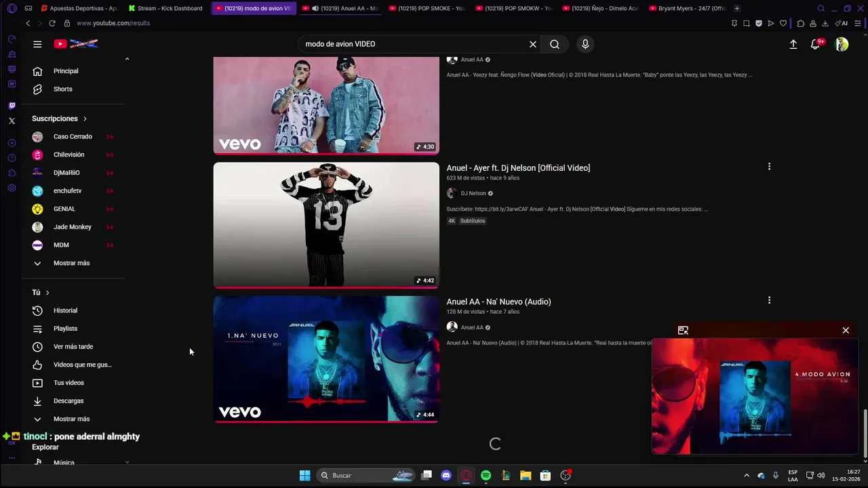Click the Ayer video thumbnail with 13 jersey
This screenshot has height=488, width=868.
(326, 225)
